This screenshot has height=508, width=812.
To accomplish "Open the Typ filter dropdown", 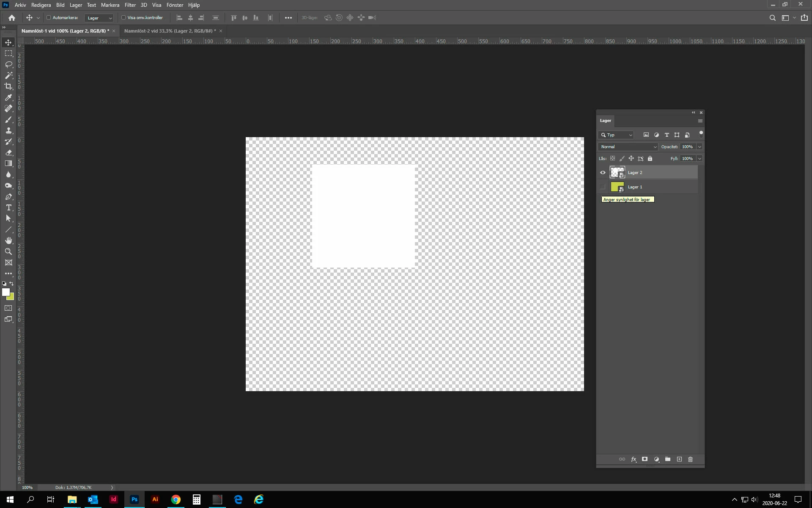I will (x=616, y=135).
